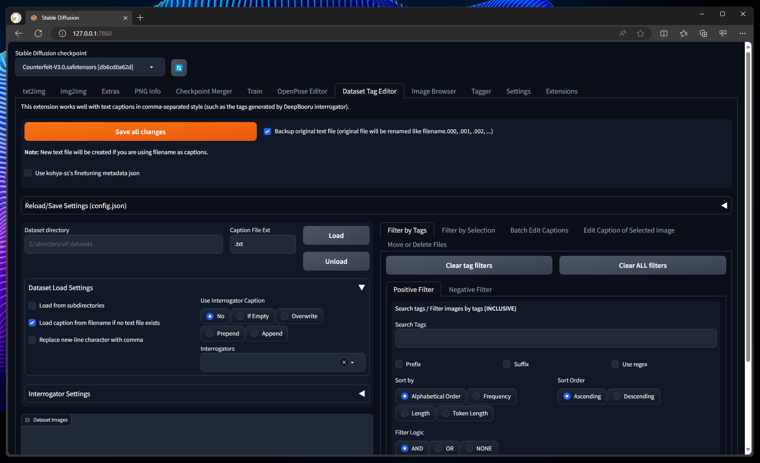Select the Frequency sort option
Image resolution: width=760 pixels, height=463 pixels.
pos(477,396)
